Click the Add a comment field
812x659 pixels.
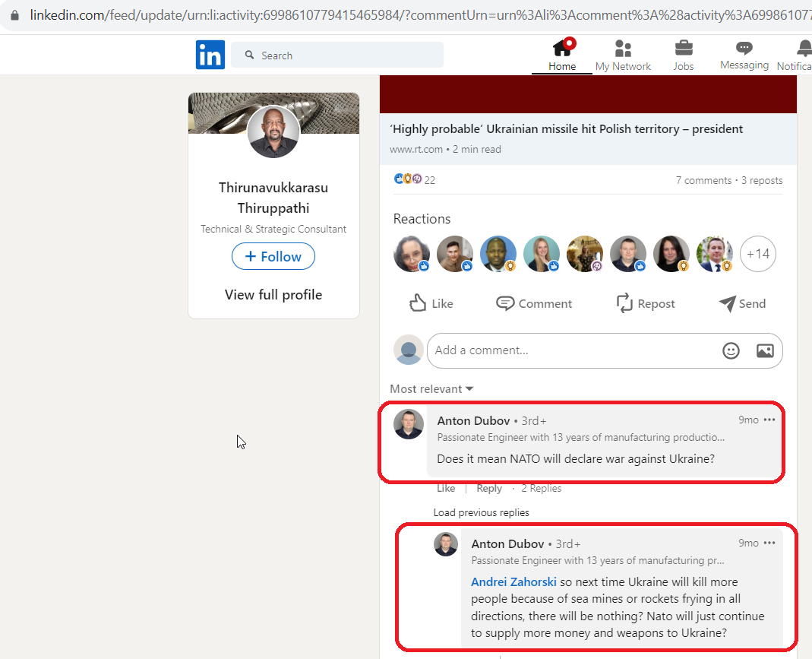coord(605,350)
